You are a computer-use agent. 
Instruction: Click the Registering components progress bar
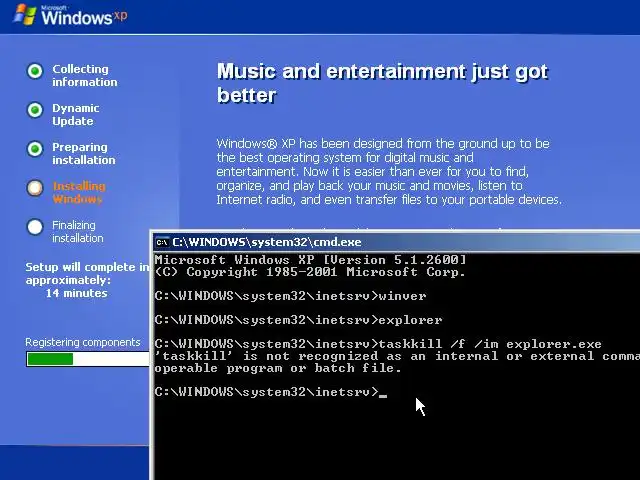[x=88, y=359]
